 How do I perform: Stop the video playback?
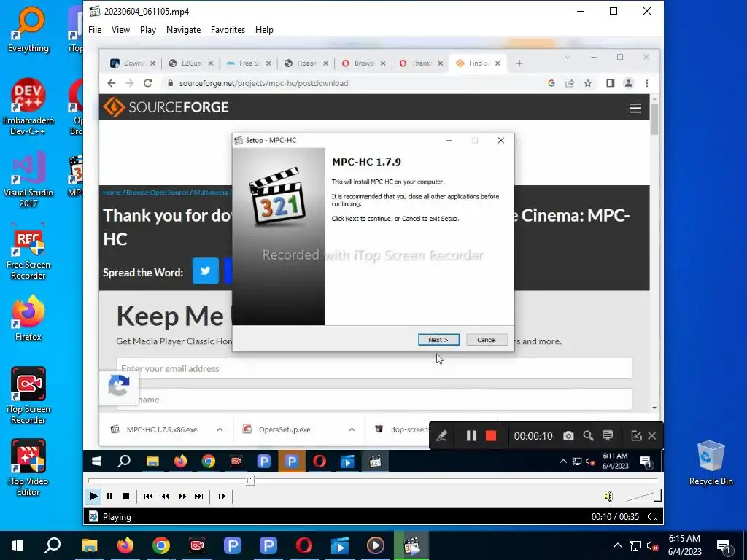[x=126, y=496]
